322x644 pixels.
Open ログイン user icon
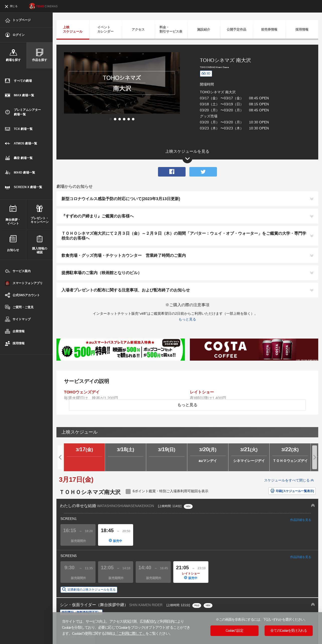point(8,35)
